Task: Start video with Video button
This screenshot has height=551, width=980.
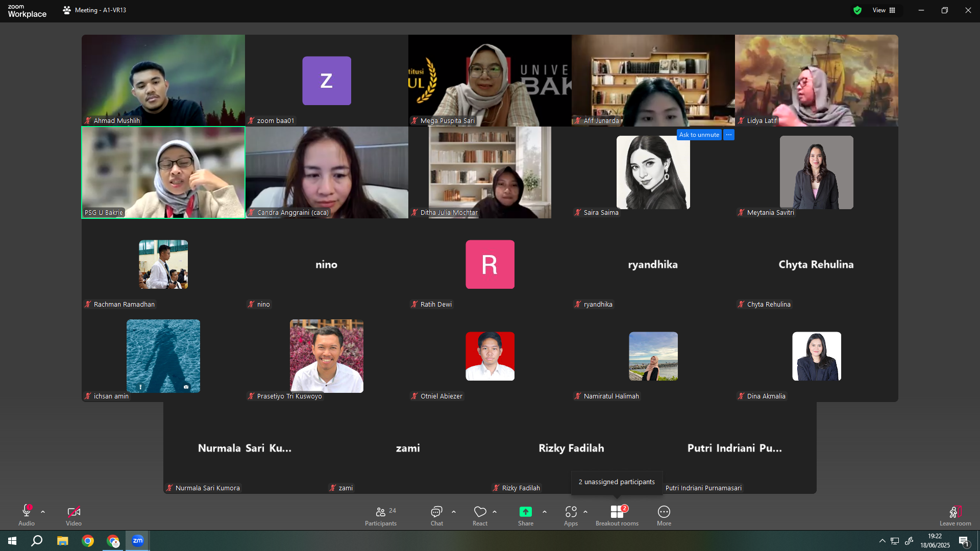Action: pyautogui.click(x=73, y=515)
